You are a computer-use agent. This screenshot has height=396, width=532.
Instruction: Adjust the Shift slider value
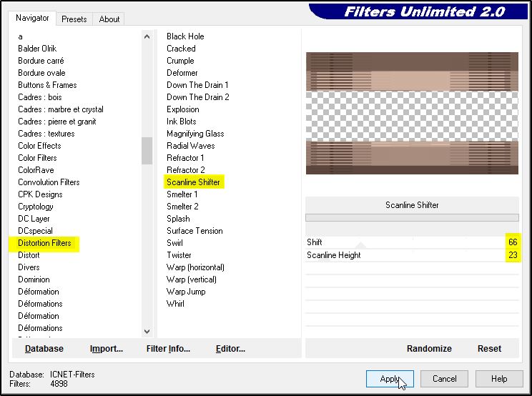click(x=411, y=242)
